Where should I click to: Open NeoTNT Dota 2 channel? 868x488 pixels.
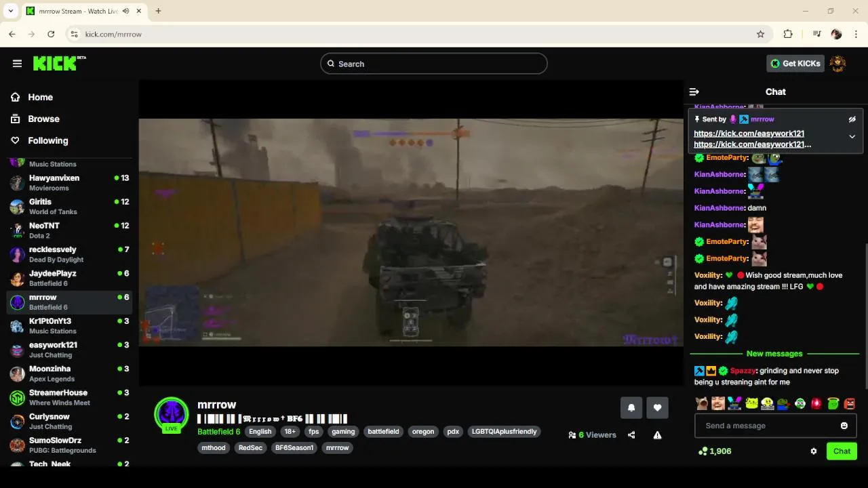(x=69, y=230)
